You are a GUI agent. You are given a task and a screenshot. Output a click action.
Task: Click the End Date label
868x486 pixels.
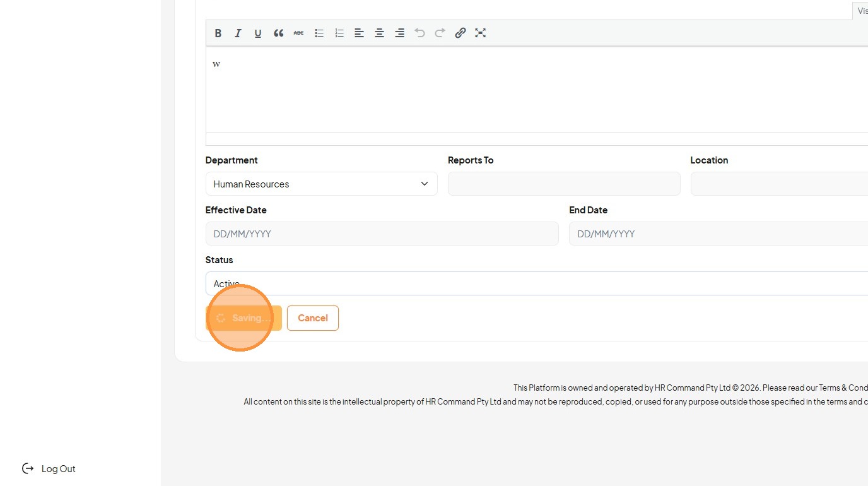tap(589, 210)
